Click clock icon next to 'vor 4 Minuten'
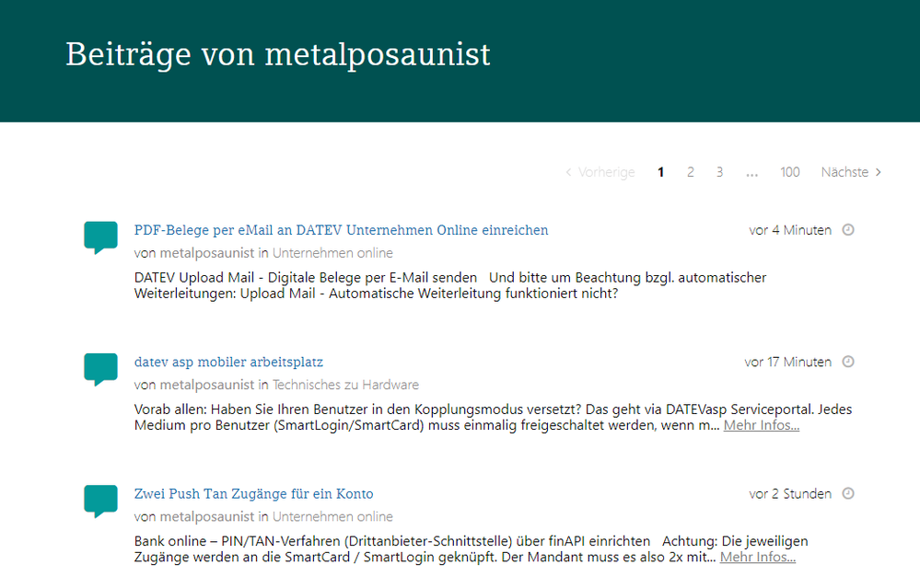Image resolution: width=920 pixels, height=588 pixels. 848,230
